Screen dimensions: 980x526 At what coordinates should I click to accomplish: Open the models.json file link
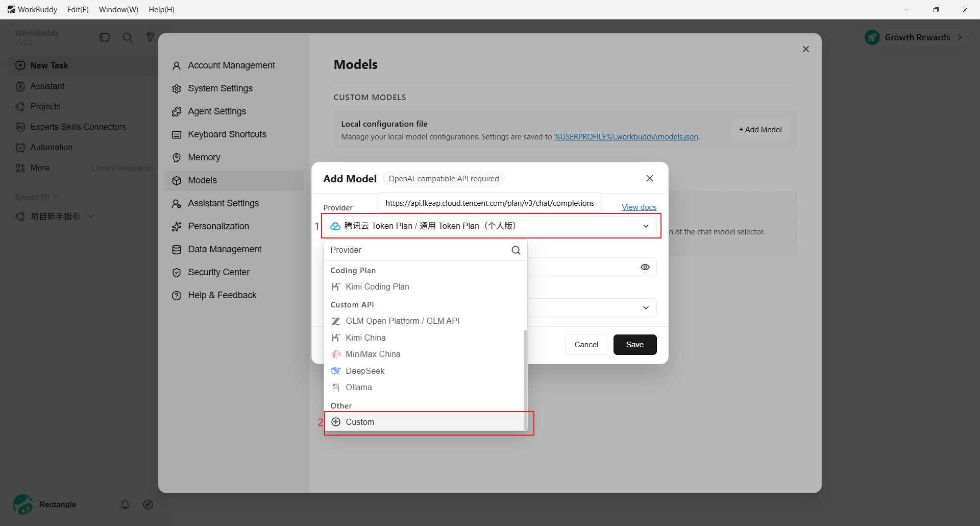tap(626, 137)
